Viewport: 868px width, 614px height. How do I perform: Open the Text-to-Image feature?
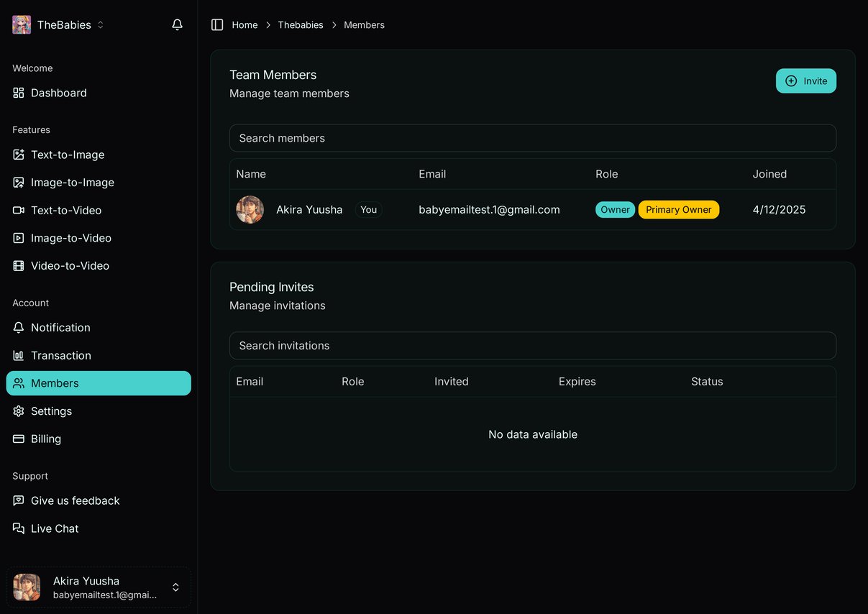click(68, 155)
